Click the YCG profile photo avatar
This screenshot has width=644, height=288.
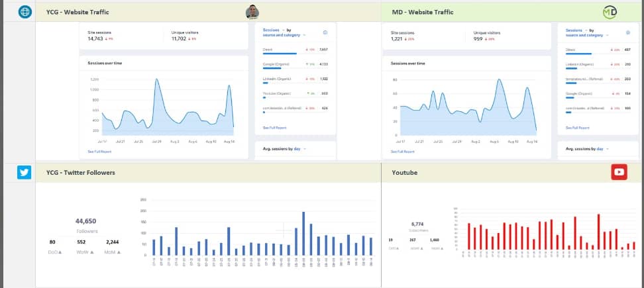252,12
